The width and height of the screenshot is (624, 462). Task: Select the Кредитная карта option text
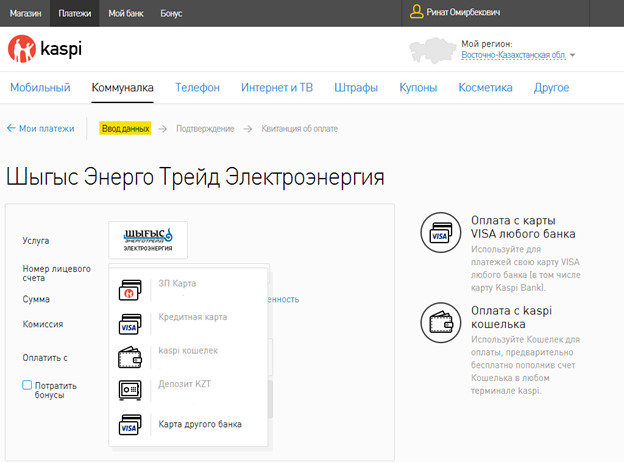coord(193,317)
